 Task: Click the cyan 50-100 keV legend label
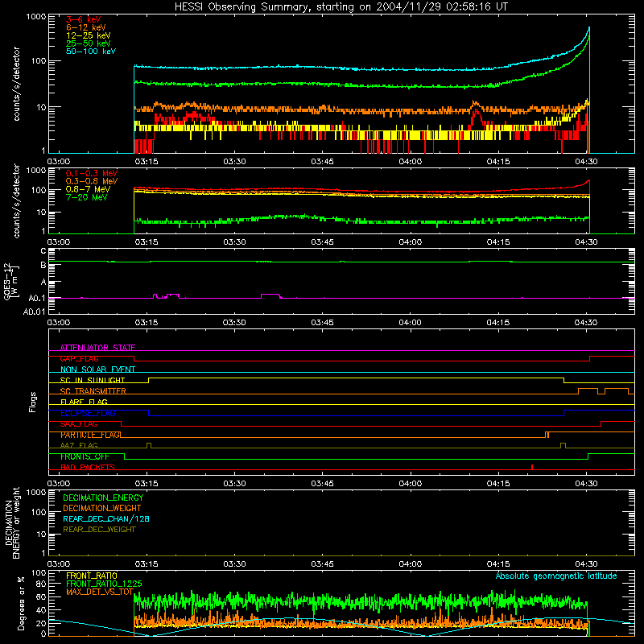pyautogui.click(x=91, y=52)
